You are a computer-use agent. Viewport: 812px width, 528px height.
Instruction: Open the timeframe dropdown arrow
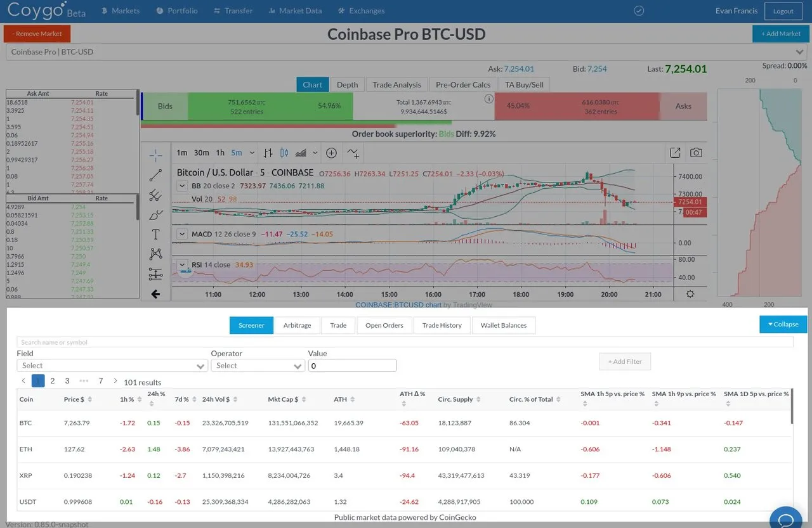(x=252, y=153)
